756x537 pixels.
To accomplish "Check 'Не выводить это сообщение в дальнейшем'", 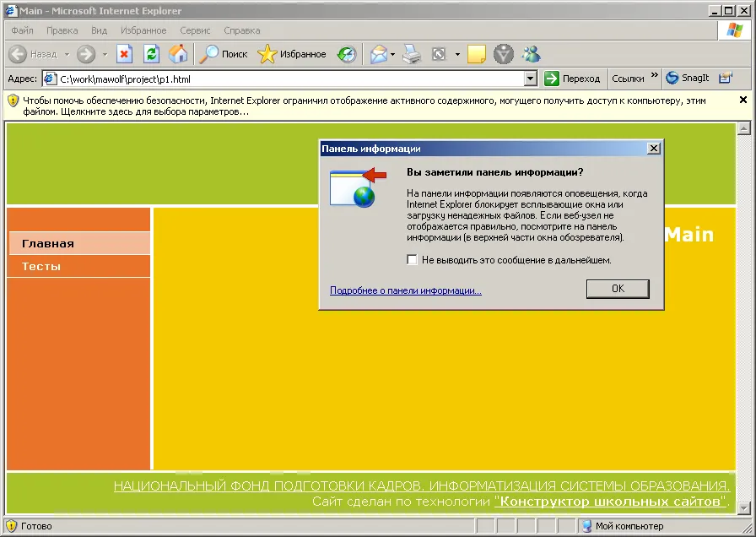I will click(x=413, y=259).
